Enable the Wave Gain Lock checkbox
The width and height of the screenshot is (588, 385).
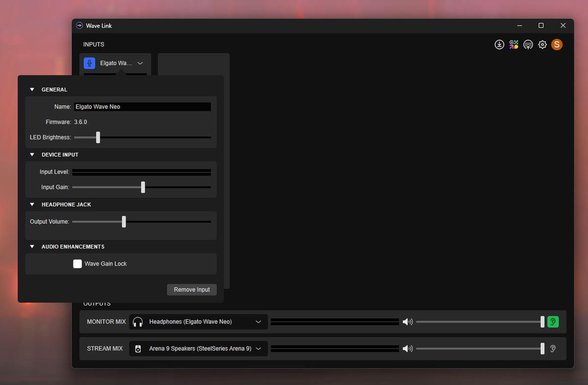pyautogui.click(x=77, y=264)
